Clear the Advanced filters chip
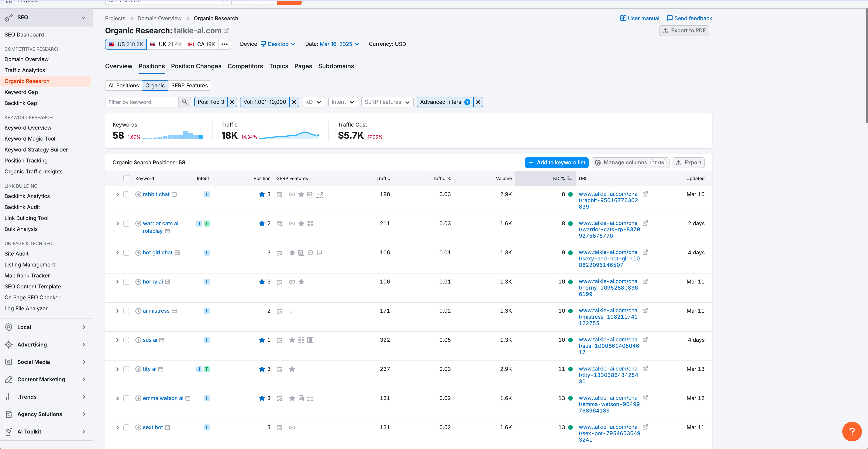 (x=478, y=102)
